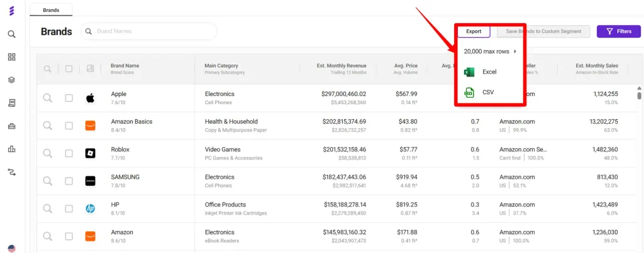Image resolution: width=644 pixels, height=253 pixels.
Task: Open the Roblox brand name link
Action: tap(120, 149)
